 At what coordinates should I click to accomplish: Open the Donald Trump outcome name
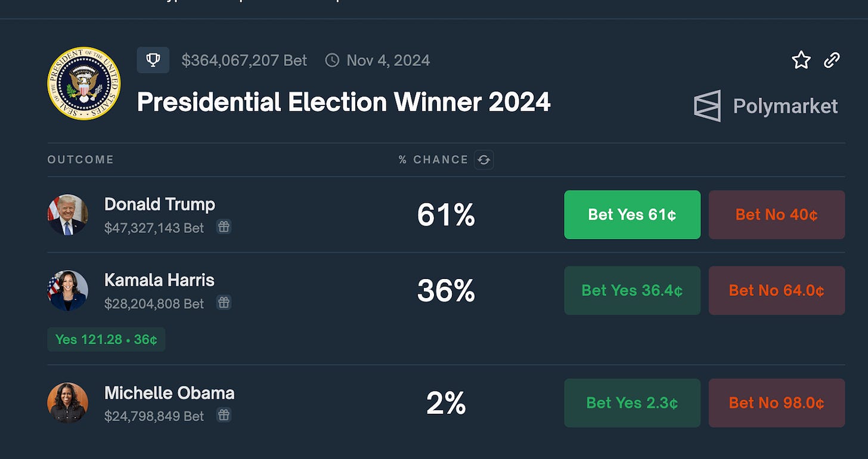[x=159, y=204]
